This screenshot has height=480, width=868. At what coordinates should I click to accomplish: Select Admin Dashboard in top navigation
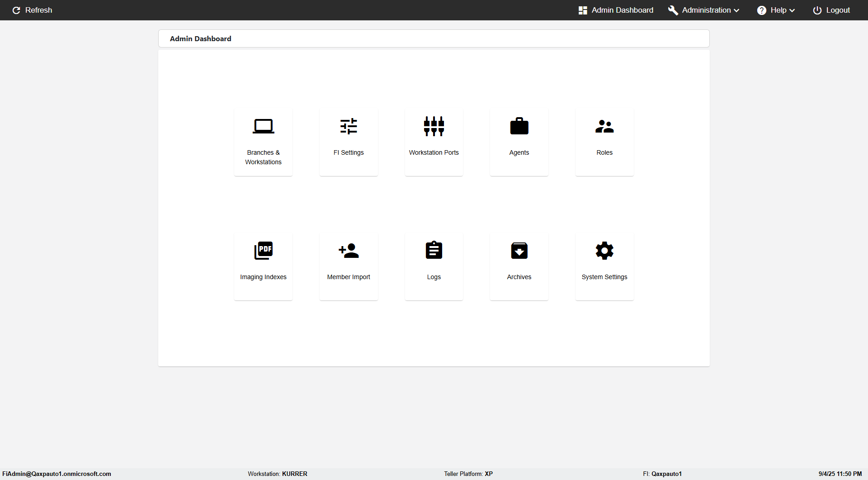coord(622,10)
